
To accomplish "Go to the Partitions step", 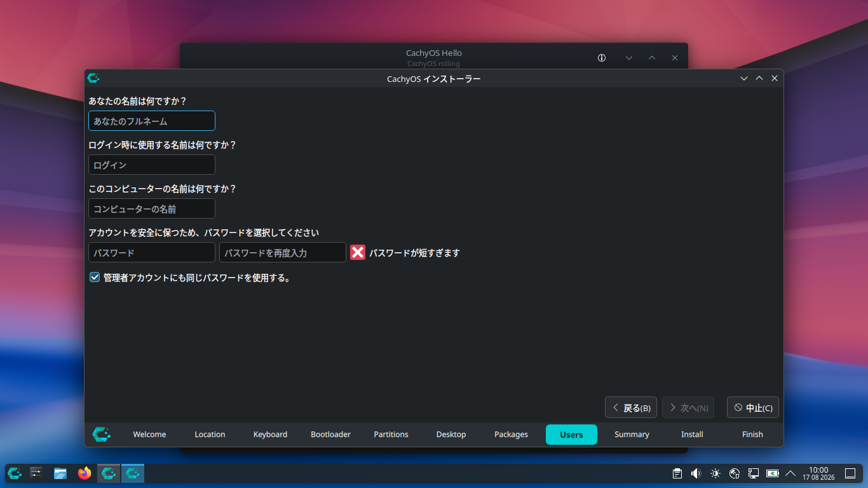I will point(391,435).
